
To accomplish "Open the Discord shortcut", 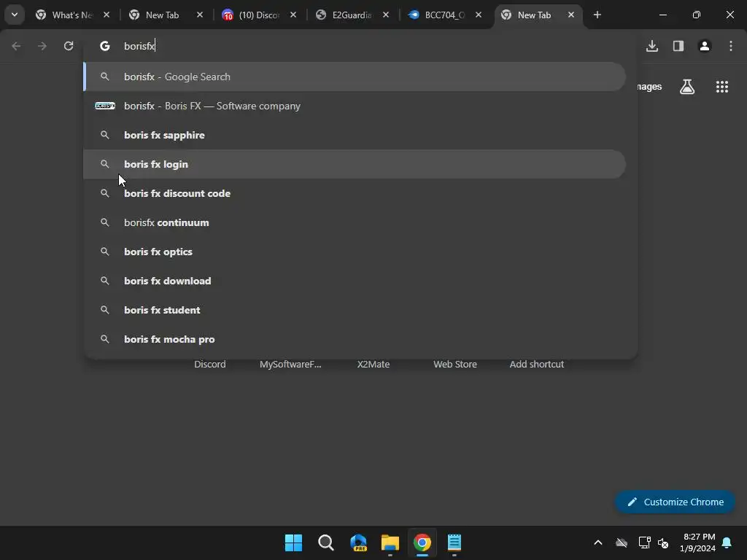I will [x=209, y=364].
